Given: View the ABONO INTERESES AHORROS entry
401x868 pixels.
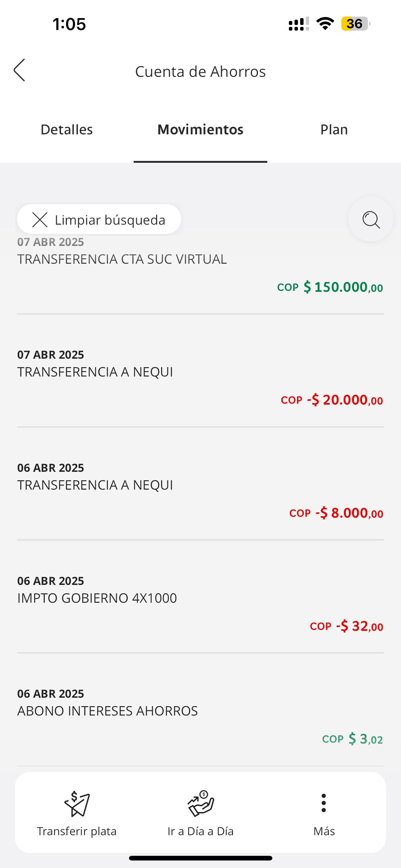Looking at the screenshot, I should coord(200,716).
